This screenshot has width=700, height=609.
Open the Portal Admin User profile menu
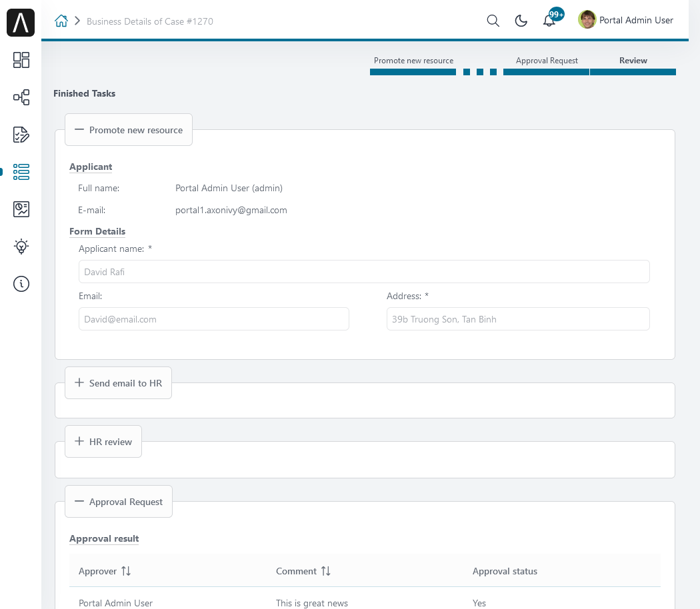626,20
